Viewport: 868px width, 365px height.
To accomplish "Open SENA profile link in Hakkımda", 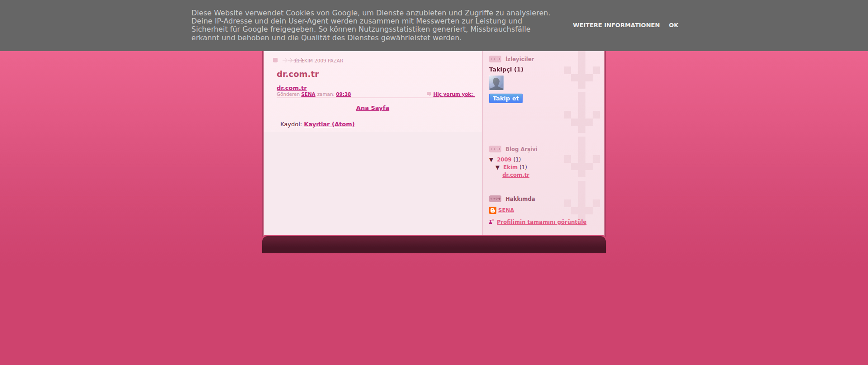I will tap(506, 210).
